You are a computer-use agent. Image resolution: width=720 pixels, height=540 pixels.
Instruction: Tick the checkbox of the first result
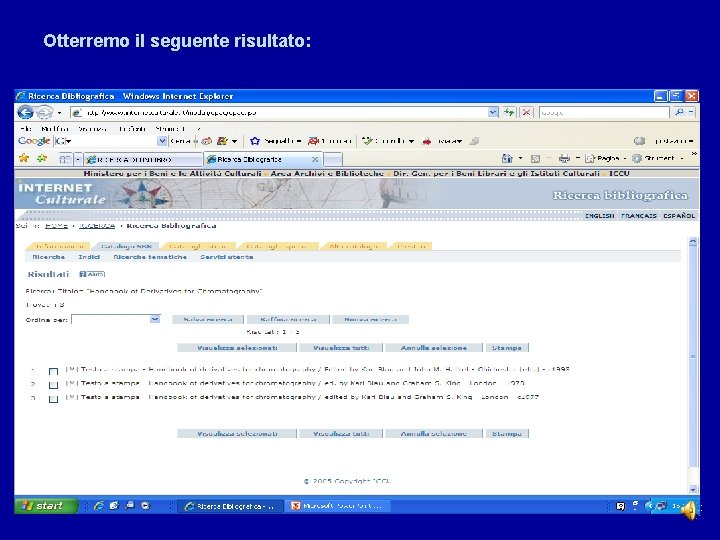(53, 371)
